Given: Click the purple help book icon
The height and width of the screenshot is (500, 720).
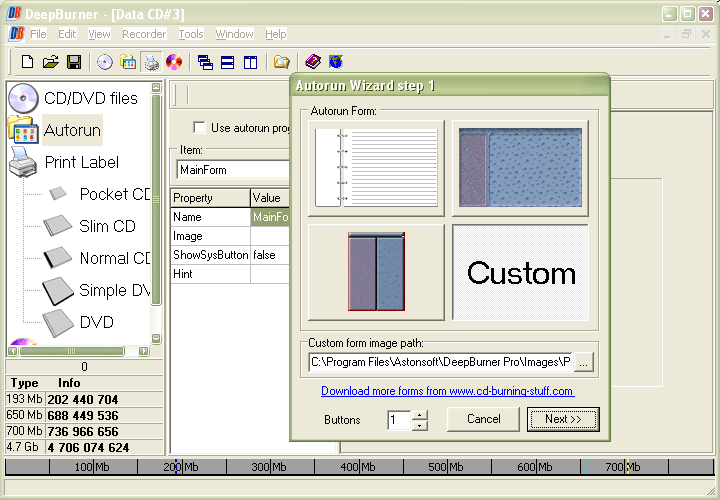Looking at the screenshot, I should tap(313, 62).
